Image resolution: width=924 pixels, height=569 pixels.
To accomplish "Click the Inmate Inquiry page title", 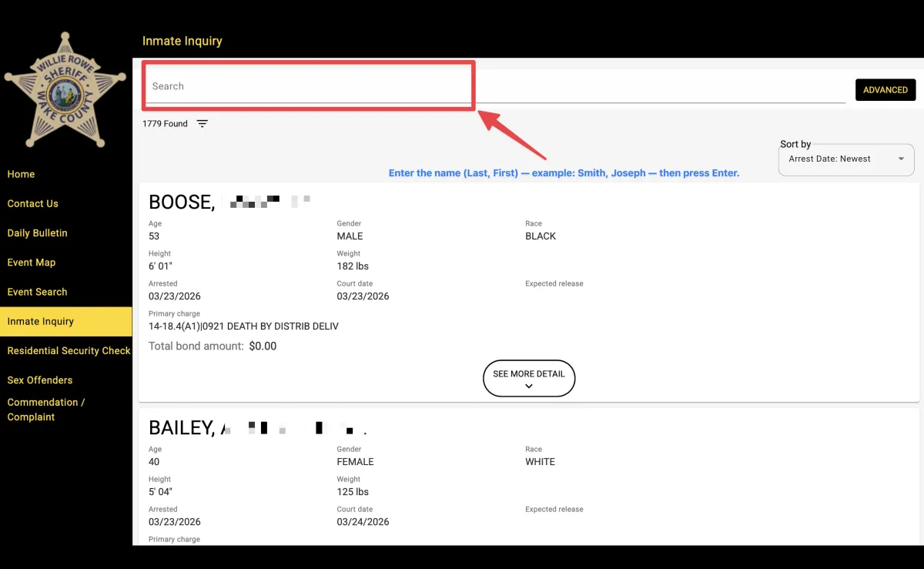I will [182, 41].
